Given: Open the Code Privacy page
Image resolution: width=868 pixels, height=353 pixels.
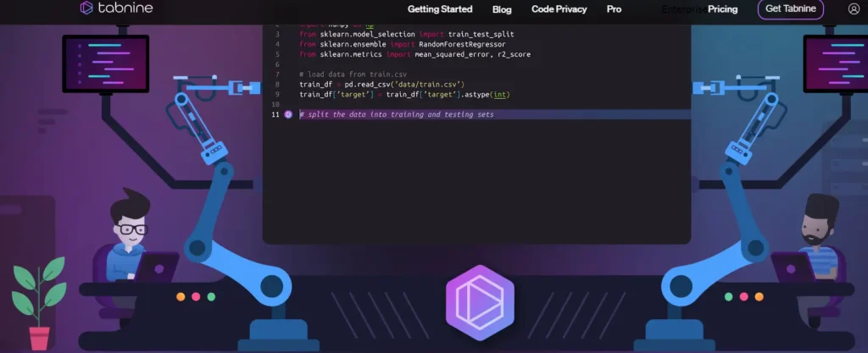Looking at the screenshot, I should point(559,8).
